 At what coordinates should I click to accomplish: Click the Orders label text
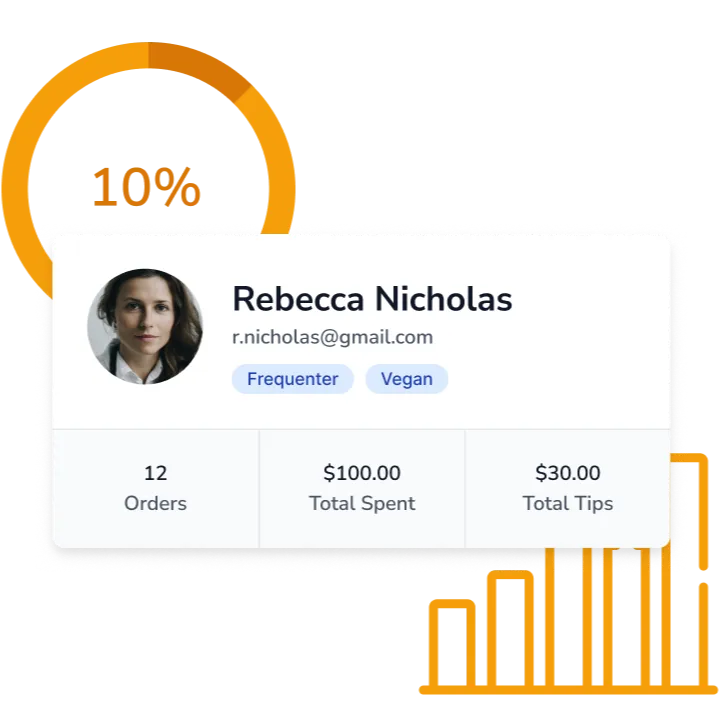pyautogui.click(x=155, y=503)
